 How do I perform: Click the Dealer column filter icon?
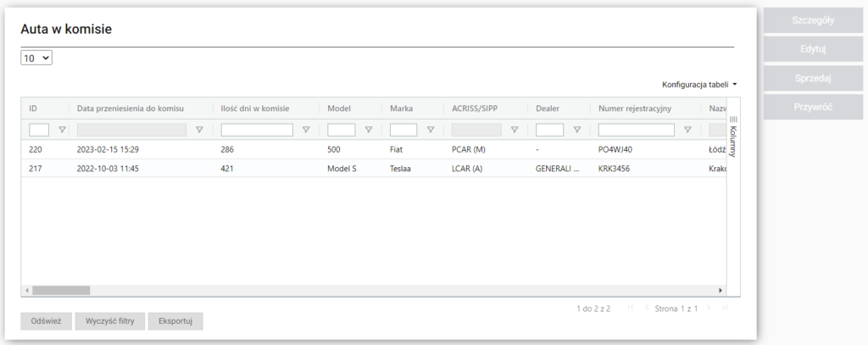pos(576,130)
